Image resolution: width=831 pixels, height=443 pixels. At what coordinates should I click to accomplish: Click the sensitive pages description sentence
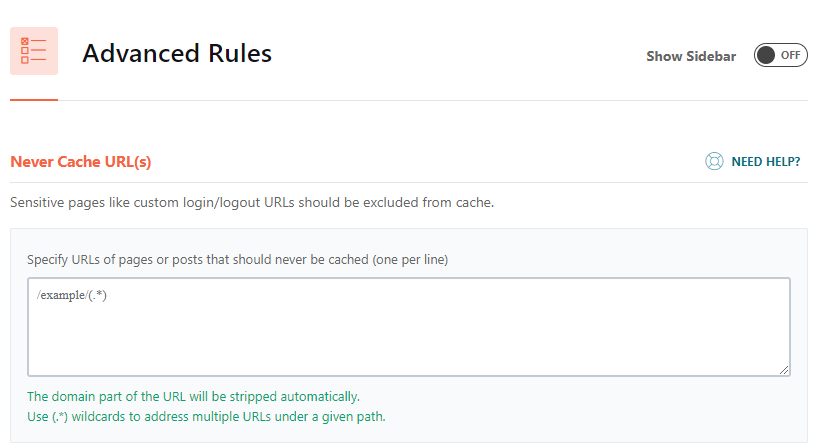[x=252, y=202]
